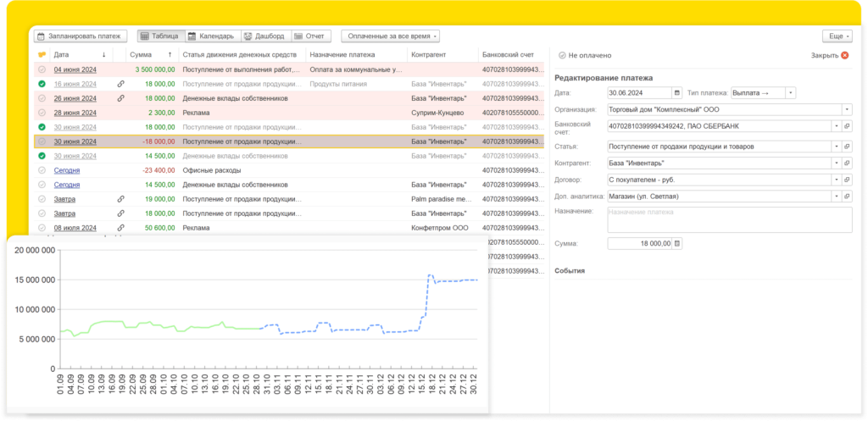Toggle the Не оплачено status in edit panel

pos(562,55)
